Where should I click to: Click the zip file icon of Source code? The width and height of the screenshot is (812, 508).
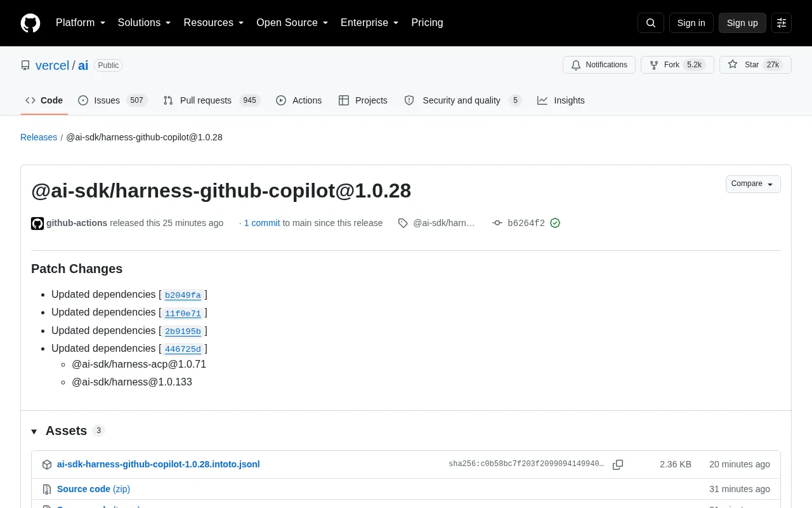tap(47, 489)
